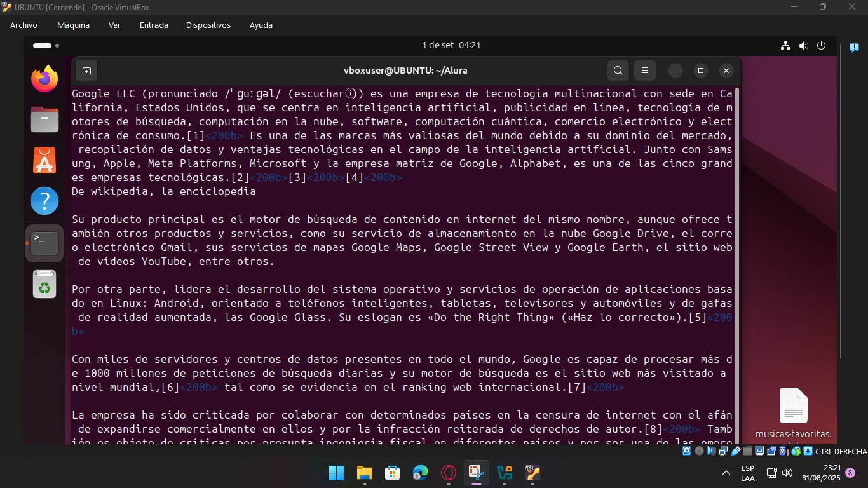868x488 pixels.
Task: Open Opera browser from the taskbar
Action: pos(449,473)
